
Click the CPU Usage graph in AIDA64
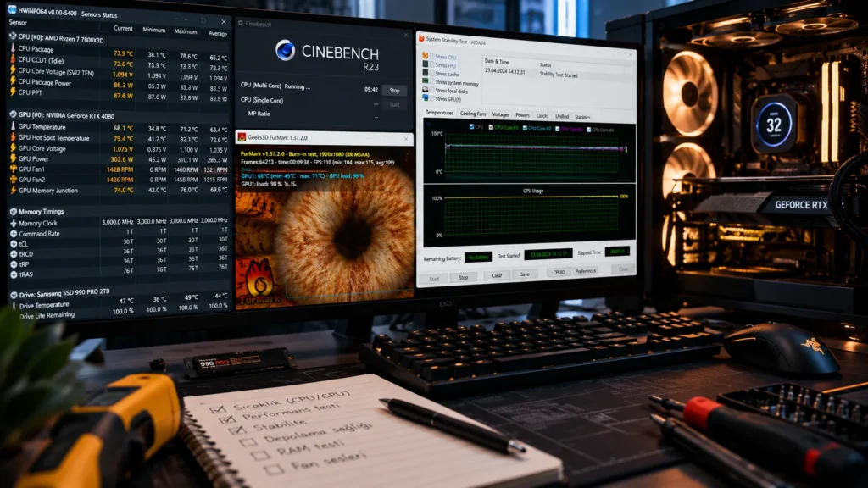(x=531, y=214)
